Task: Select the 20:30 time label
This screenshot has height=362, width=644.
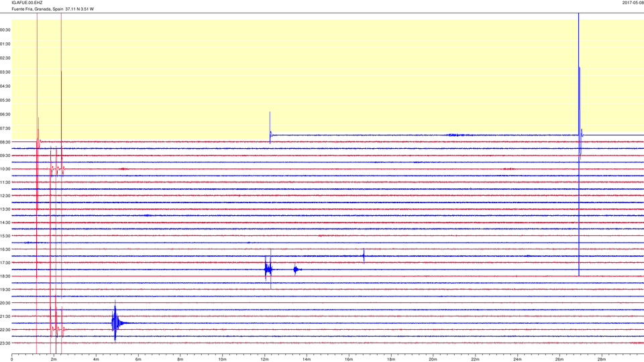Action: [x=5, y=303]
